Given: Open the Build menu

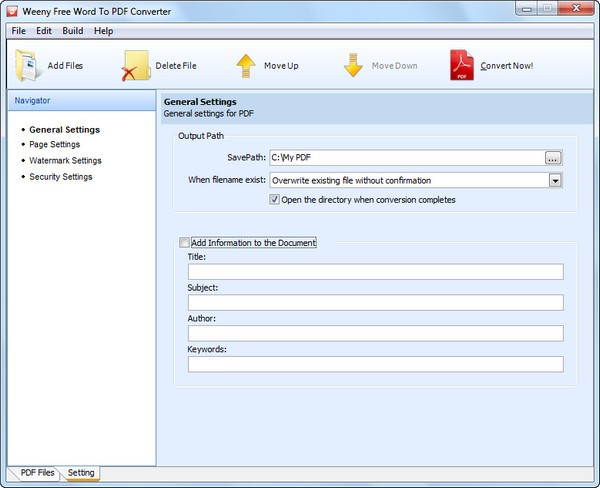Looking at the screenshot, I should click(x=72, y=31).
